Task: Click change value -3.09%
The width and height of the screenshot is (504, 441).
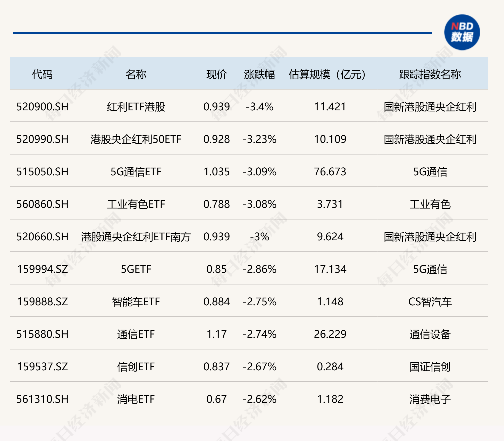Action: click(259, 172)
